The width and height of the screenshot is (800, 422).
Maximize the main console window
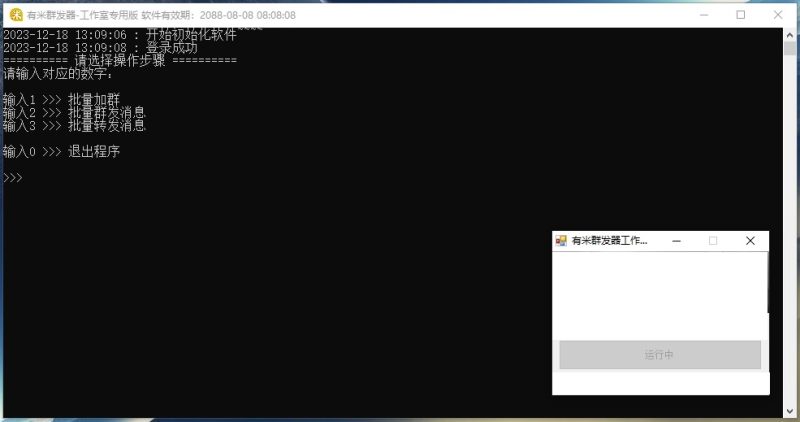click(740, 15)
